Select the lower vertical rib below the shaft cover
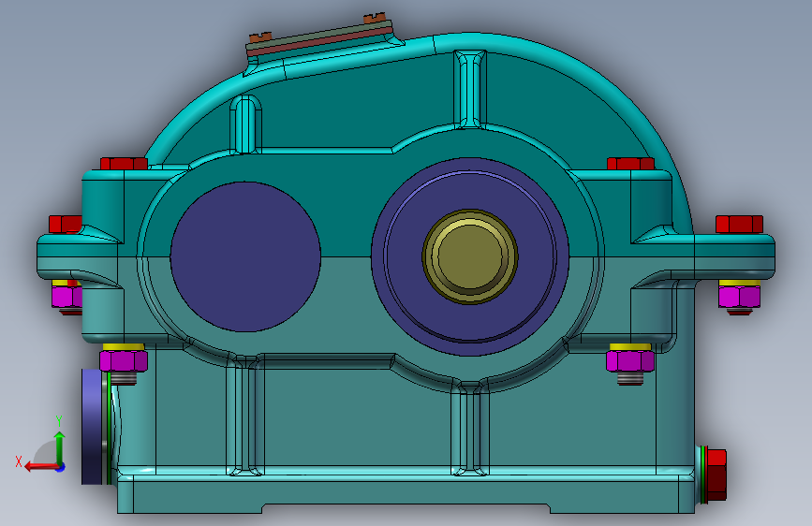This screenshot has width=812, height=526. (x=470, y=429)
